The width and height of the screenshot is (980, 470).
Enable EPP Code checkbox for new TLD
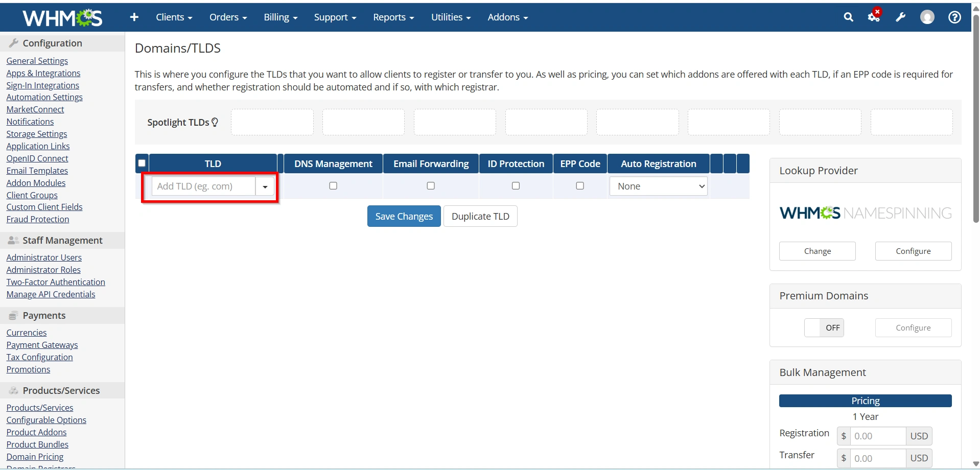[x=580, y=186]
